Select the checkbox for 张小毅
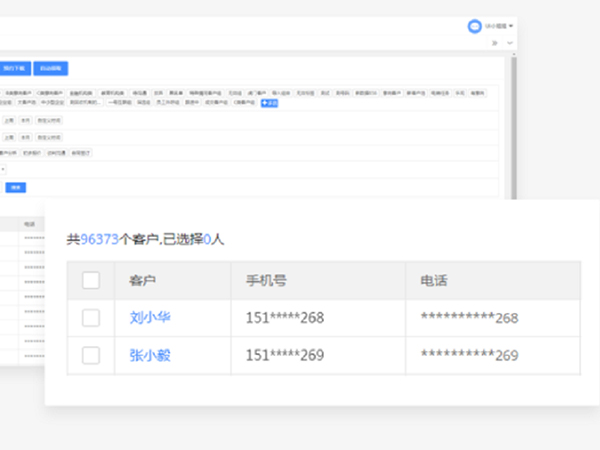Viewport: 600px width, 450px height. (x=91, y=355)
